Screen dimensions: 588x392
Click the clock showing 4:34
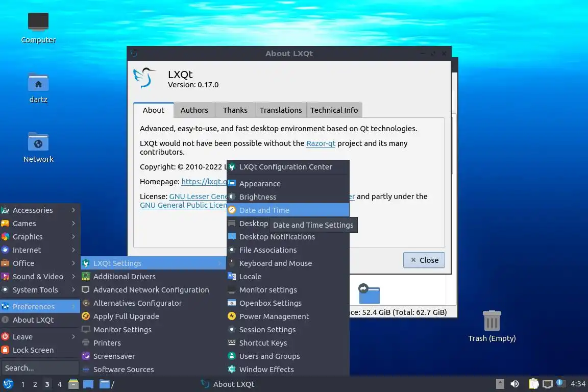[578, 384]
